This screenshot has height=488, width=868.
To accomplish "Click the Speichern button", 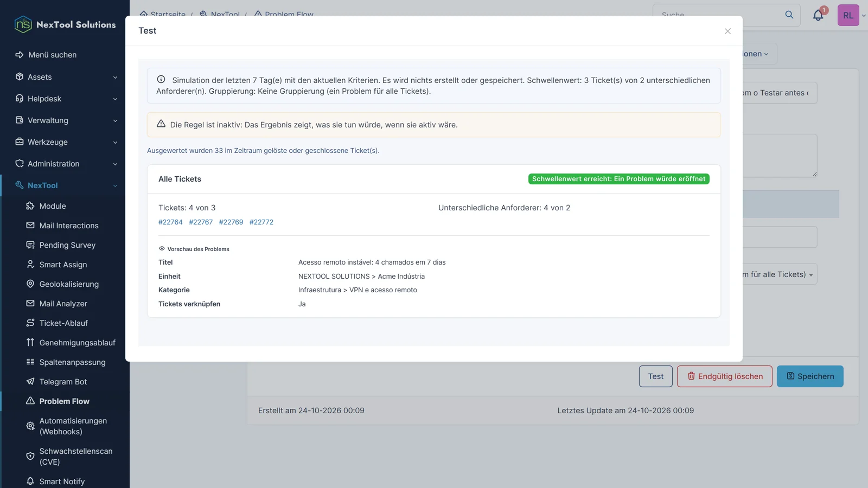I will tap(810, 376).
